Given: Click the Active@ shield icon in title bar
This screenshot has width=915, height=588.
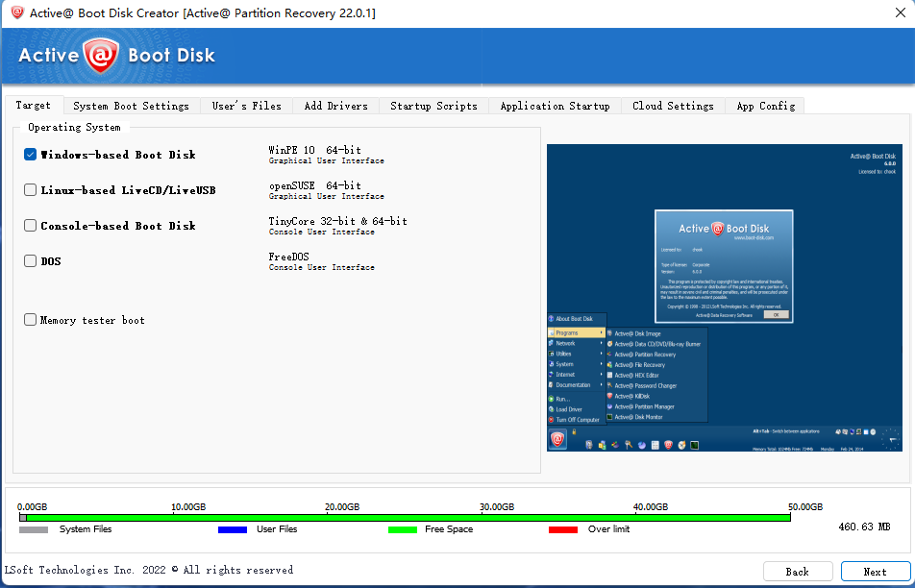Looking at the screenshot, I should (x=17, y=12).
